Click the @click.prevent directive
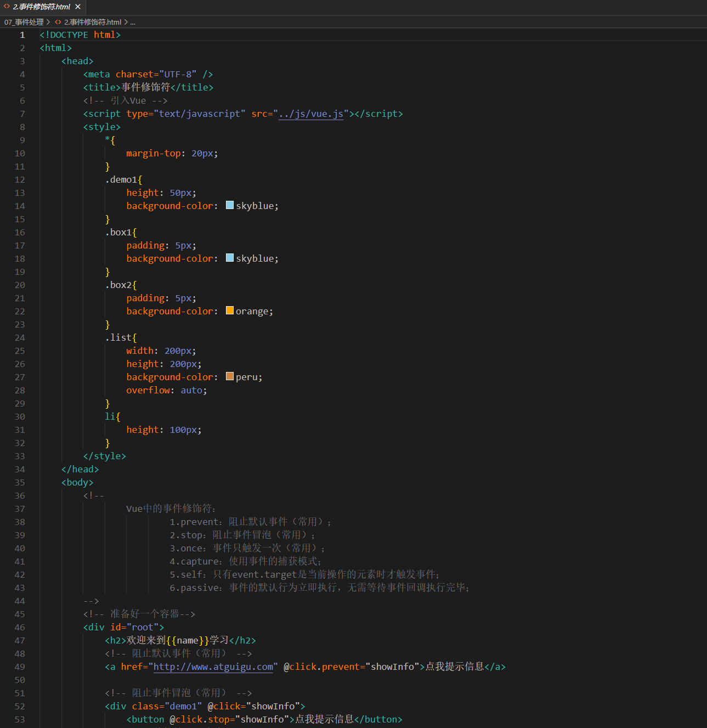This screenshot has height=728, width=707. coord(321,667)
